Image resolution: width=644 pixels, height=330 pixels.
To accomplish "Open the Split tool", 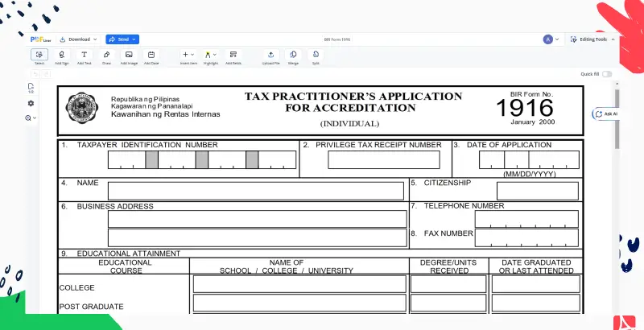I will 316,55.
